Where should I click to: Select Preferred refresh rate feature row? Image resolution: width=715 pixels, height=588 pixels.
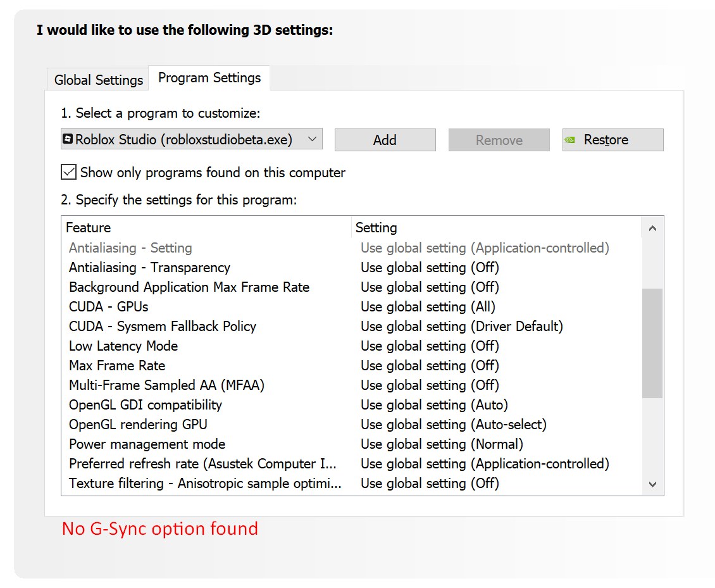pyautogui.click(x=351, y=463)
